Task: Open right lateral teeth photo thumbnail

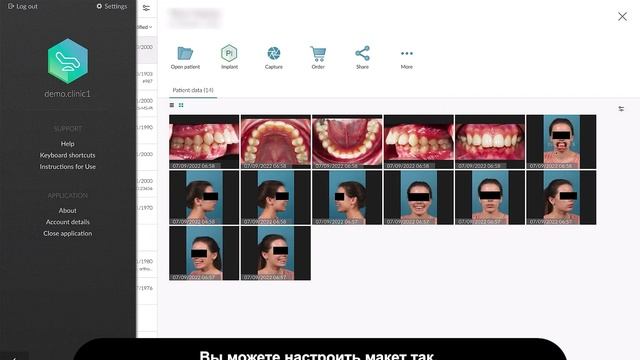Action: 204,142
